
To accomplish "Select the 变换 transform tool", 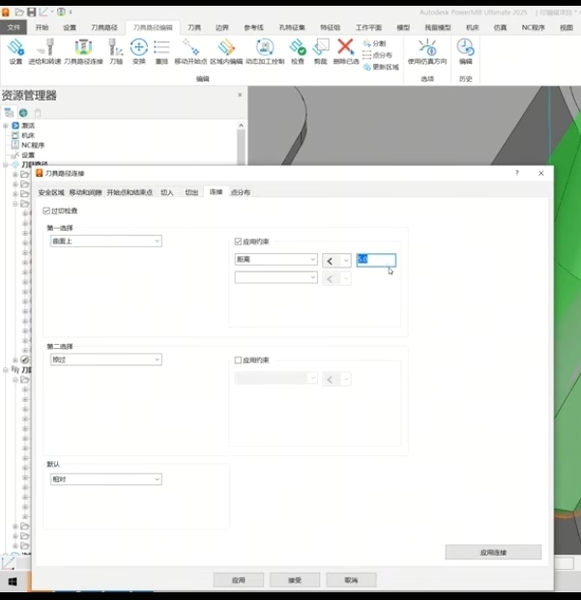I will [139, 52].
